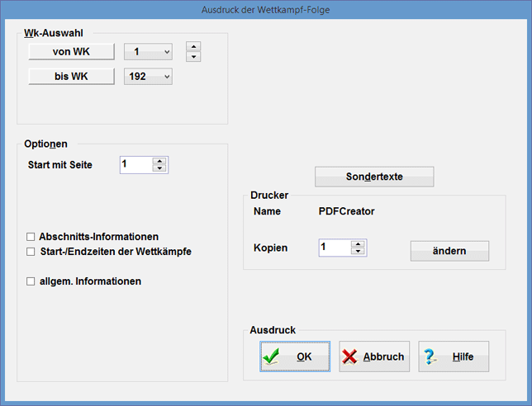
Task: Open the Sondertexte dialog
Action: (374, 177)
